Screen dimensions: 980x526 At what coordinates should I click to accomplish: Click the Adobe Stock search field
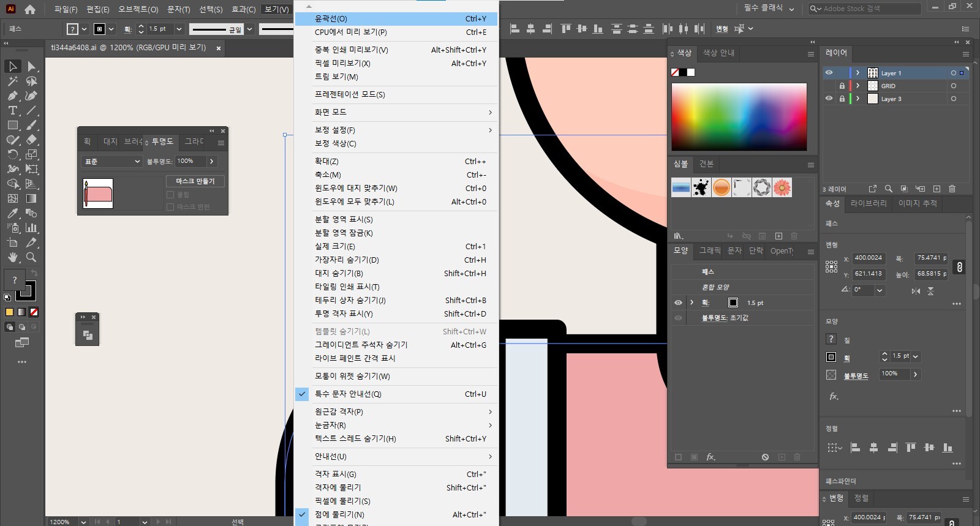point(869,9)
